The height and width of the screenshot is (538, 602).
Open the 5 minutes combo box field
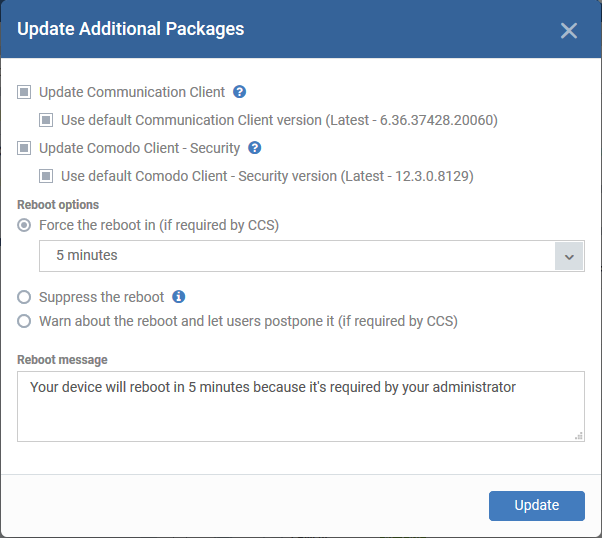(x=312, y=256)
